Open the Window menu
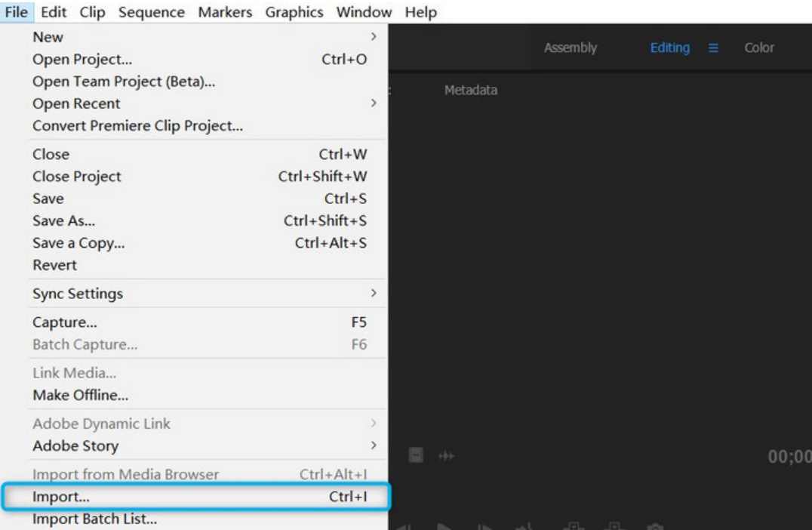Image resolution: width=812 pixels, height=530 pixels. (364, 11)
